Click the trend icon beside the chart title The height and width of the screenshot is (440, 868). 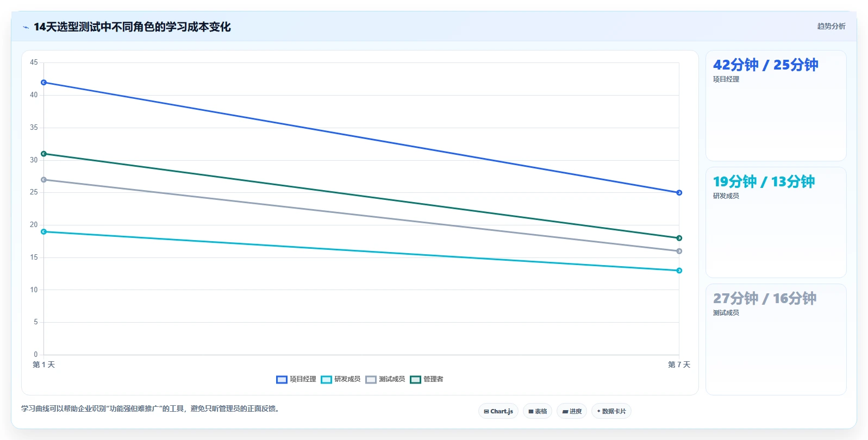pyautogui.click(x=26, y=27)
